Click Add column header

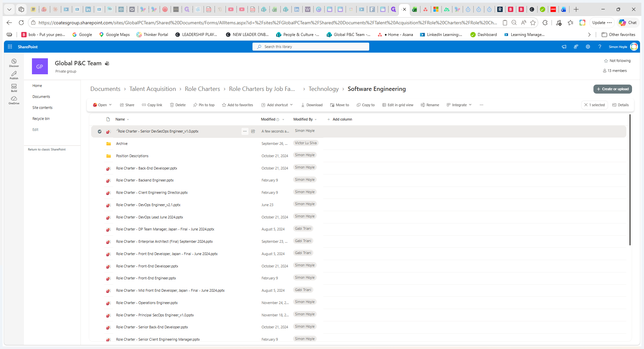click(340, 119)
